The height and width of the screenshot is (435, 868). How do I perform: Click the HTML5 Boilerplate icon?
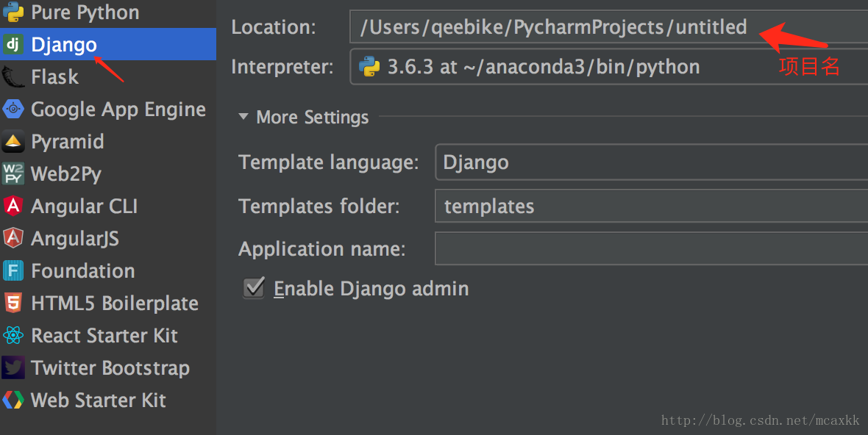pyautogui.click(x=13, y=303)
